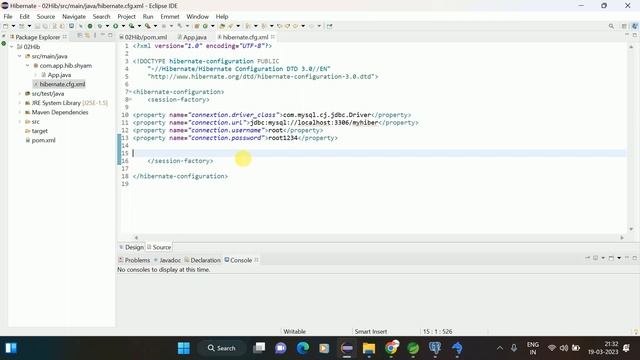Expand the src folder node
The image size is (640, 360).
(x=20, y=122)
